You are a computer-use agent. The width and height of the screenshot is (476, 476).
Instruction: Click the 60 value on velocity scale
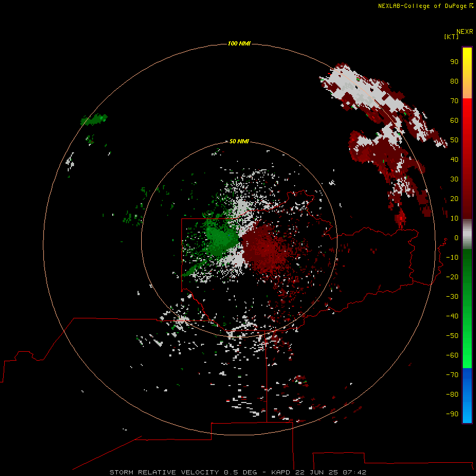pos(454,120)
